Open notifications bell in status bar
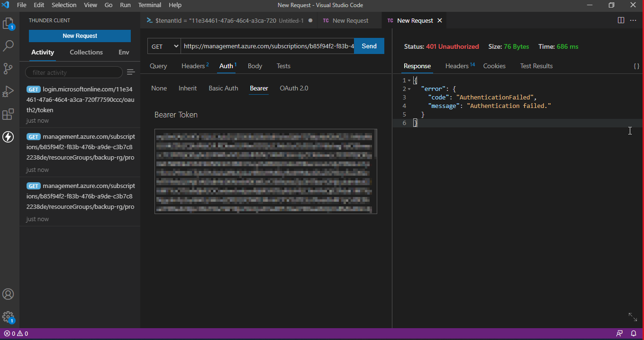644x340 pixels. (634, 333)
